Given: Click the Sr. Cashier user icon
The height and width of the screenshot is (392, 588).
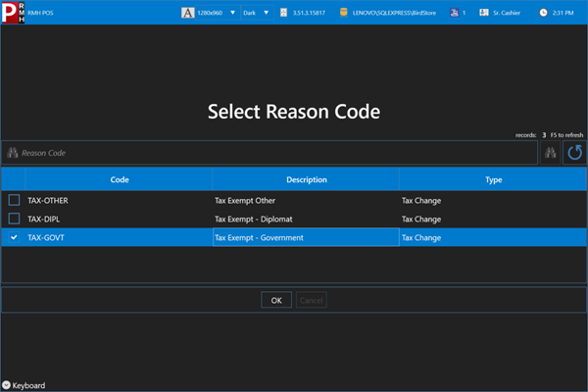Looking at the screenshot, I should coord(484,13).
